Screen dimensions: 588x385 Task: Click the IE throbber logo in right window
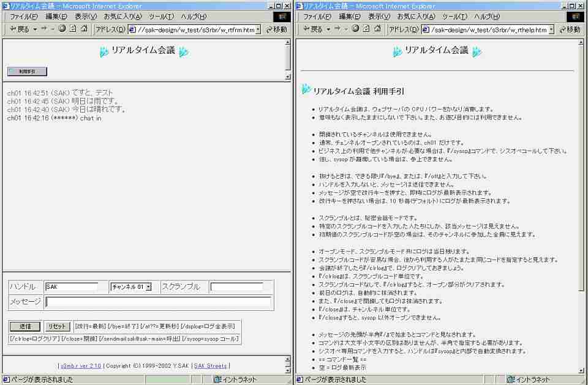click(575, 17)
